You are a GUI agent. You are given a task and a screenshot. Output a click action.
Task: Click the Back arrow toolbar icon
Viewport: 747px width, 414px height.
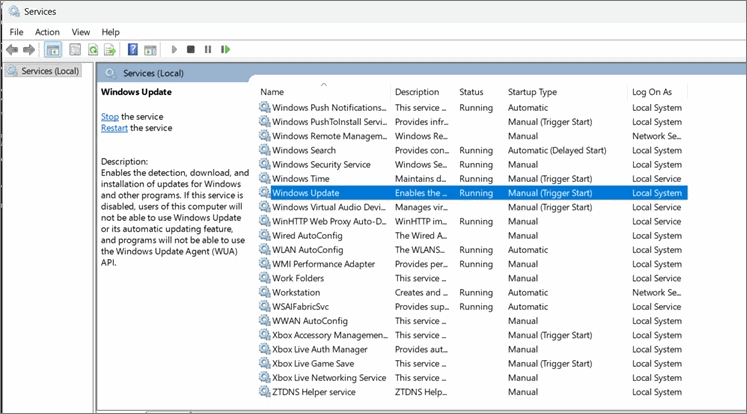tap(13, 49)
